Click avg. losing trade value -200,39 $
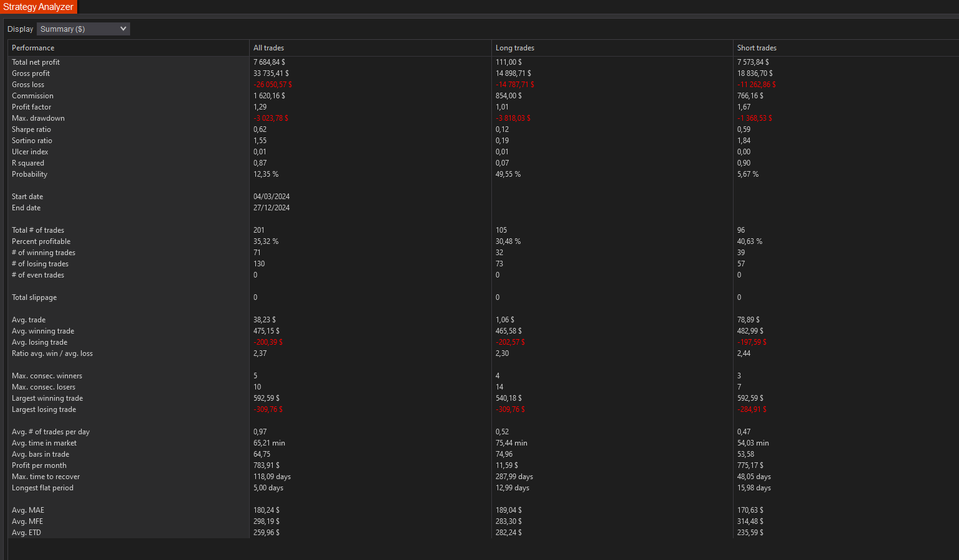The image size is (959, 560). (268, 342)
